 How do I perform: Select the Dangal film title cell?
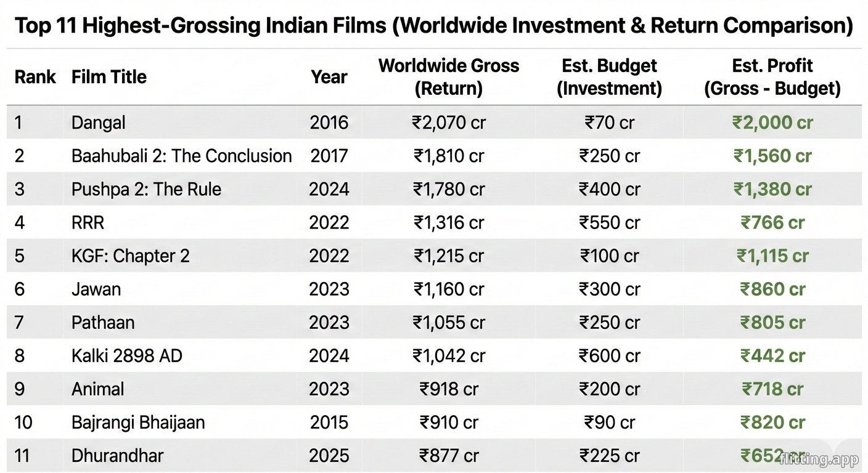pos(99,123)
